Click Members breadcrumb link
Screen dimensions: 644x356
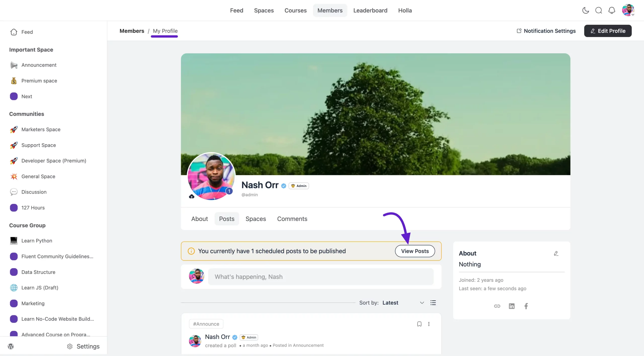[132, 31]
